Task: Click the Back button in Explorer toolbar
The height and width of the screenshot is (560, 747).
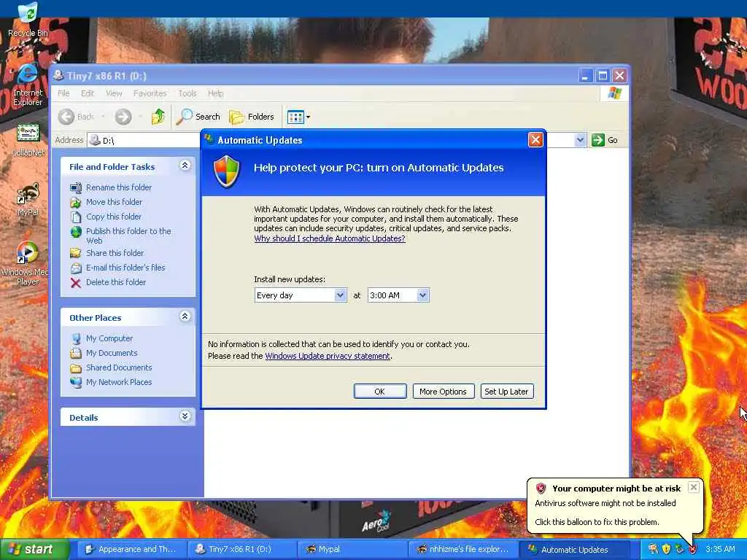Action: [x=76, y=117]
